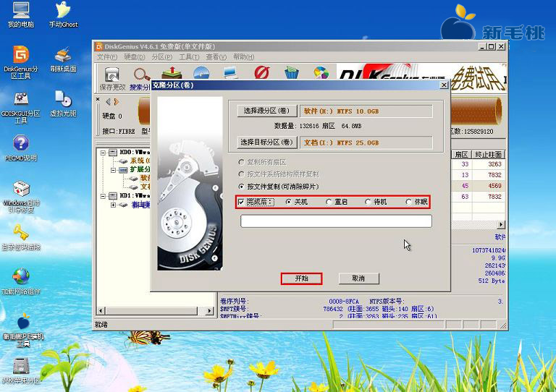556x392 pixels.
Task: Click tree panel horizontal scrollbar left arrow
Action: [x=101, y=311]
